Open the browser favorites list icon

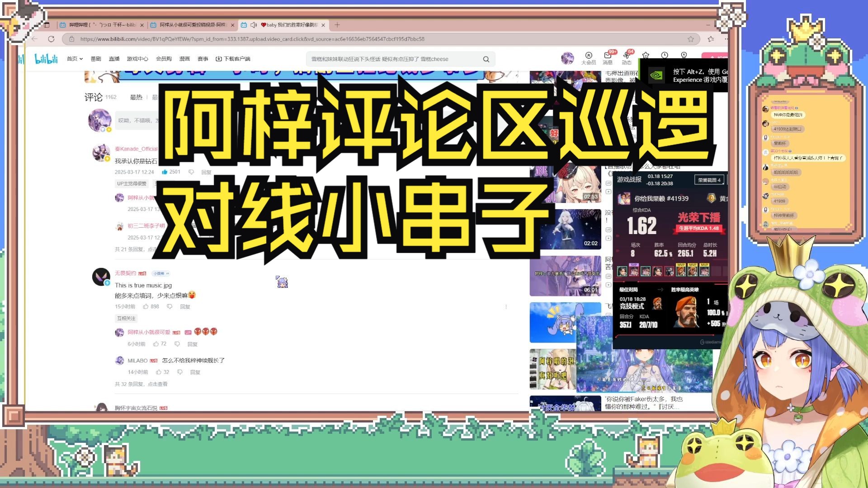point(711,39)
